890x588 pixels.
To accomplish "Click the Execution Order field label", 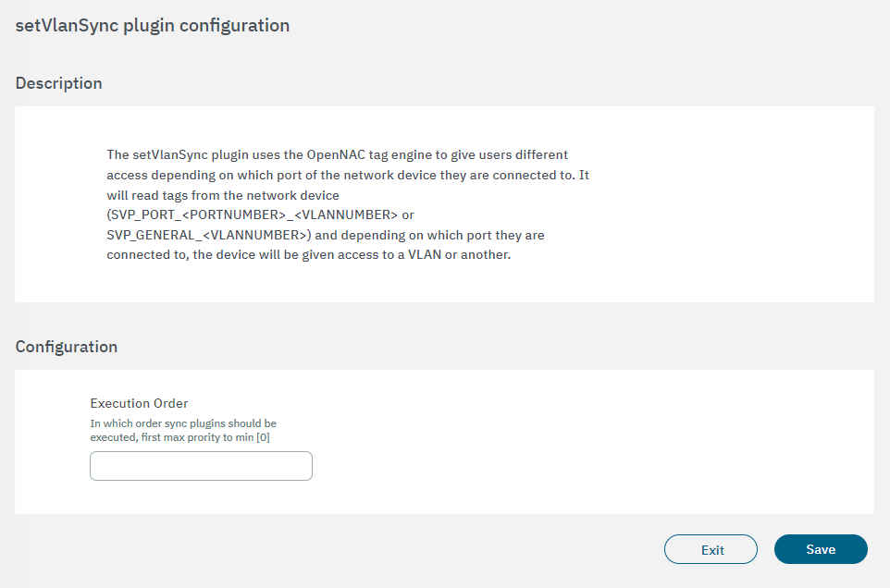I will (139, 403).
